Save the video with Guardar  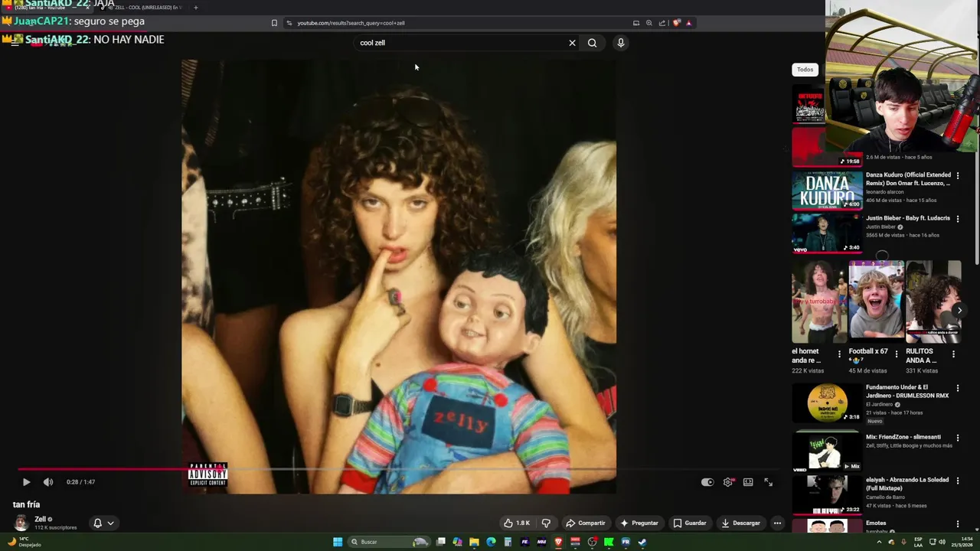click(689, 523)
